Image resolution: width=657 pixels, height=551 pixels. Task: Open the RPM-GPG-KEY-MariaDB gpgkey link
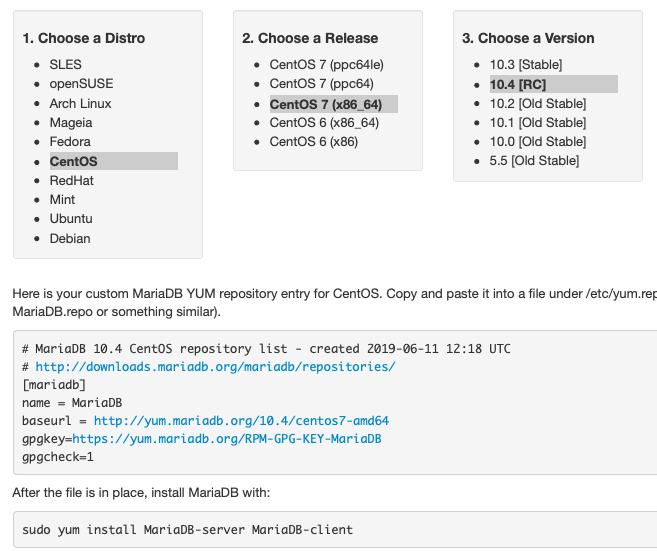(227, 439)
